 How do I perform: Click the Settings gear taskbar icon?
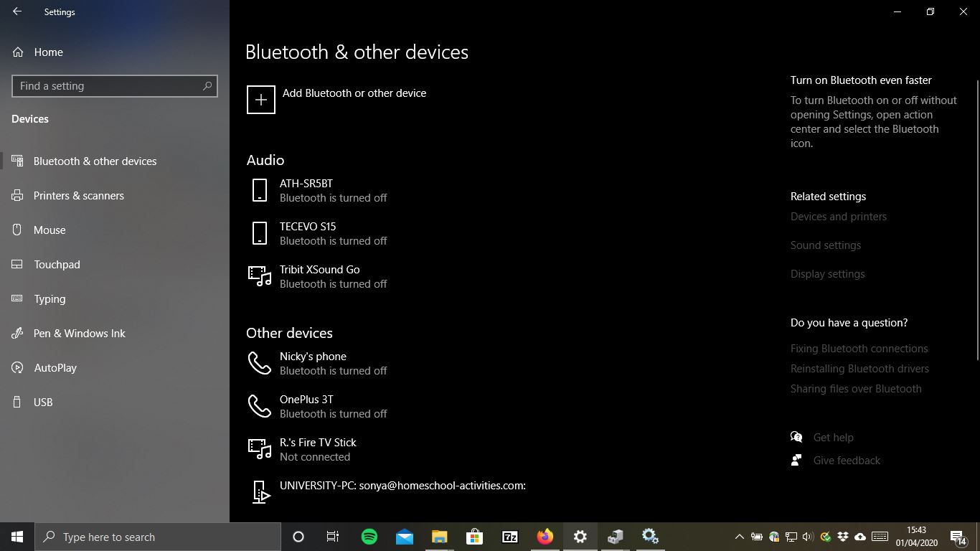[580, 537]
